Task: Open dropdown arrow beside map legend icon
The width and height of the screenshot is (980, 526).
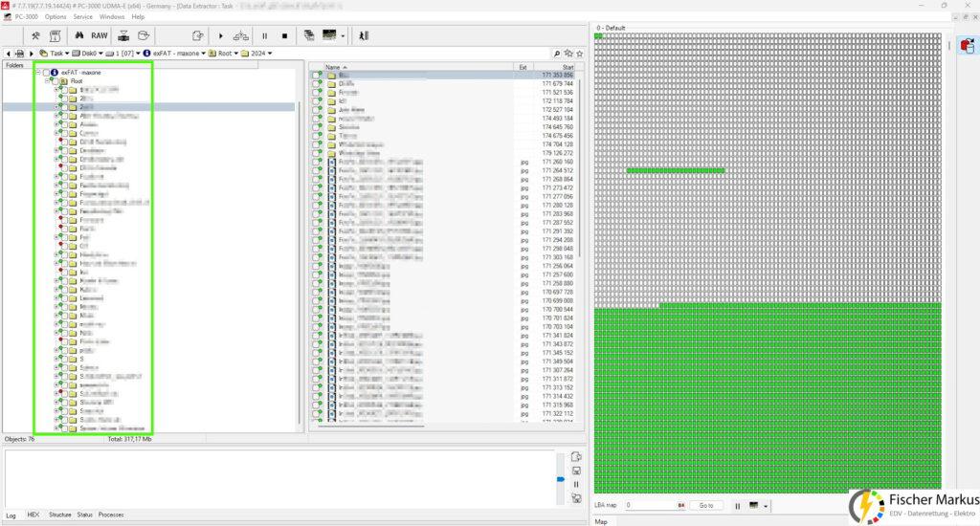Action: click(765, 506)
